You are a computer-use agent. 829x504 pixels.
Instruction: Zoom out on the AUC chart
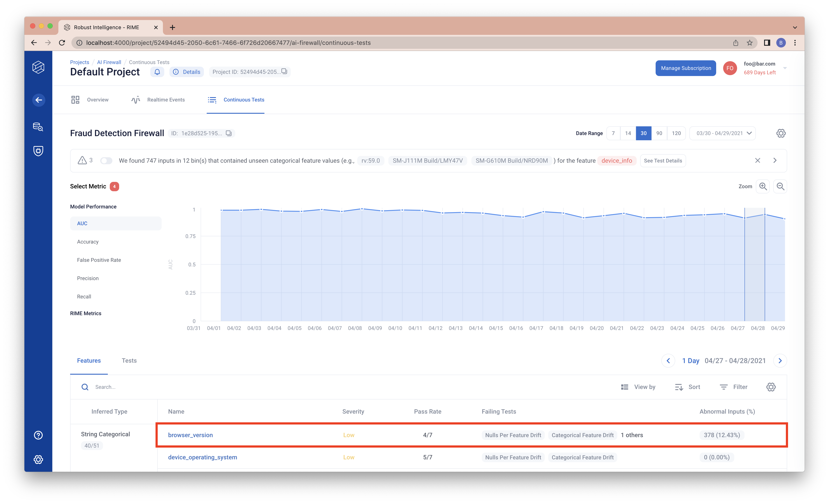coord(780,186)
